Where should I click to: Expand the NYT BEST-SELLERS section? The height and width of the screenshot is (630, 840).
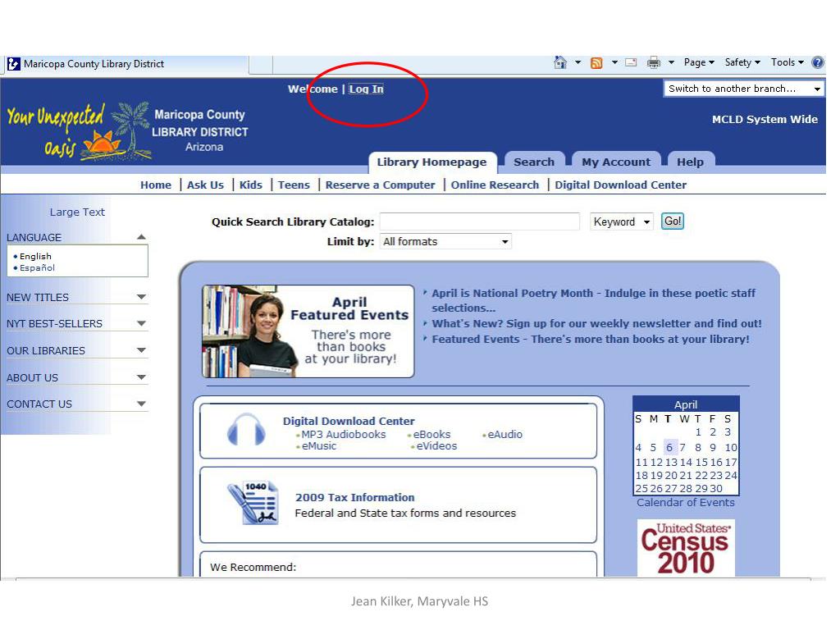click(141, 323)
